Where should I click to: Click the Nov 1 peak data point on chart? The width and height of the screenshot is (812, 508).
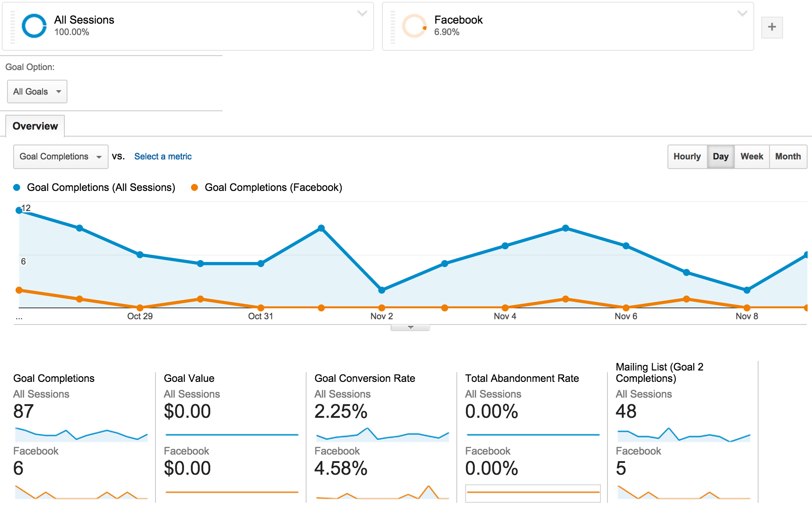click(322, 227)
